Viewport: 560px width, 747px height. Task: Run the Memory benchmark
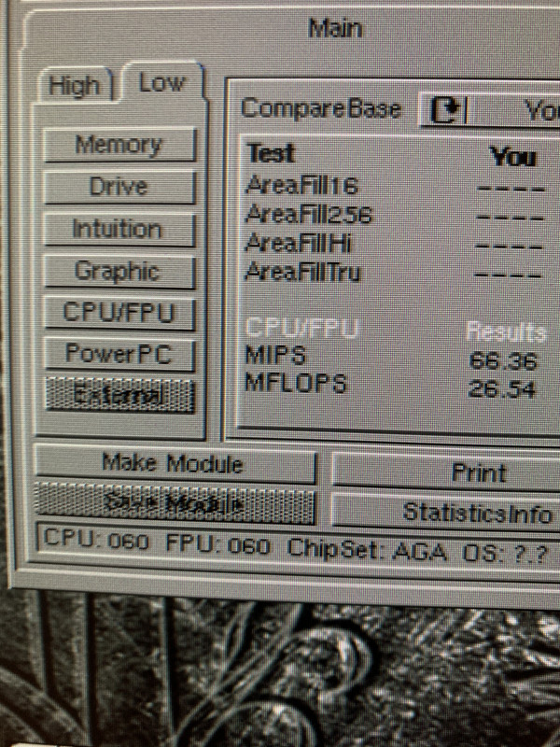(119, 145)
